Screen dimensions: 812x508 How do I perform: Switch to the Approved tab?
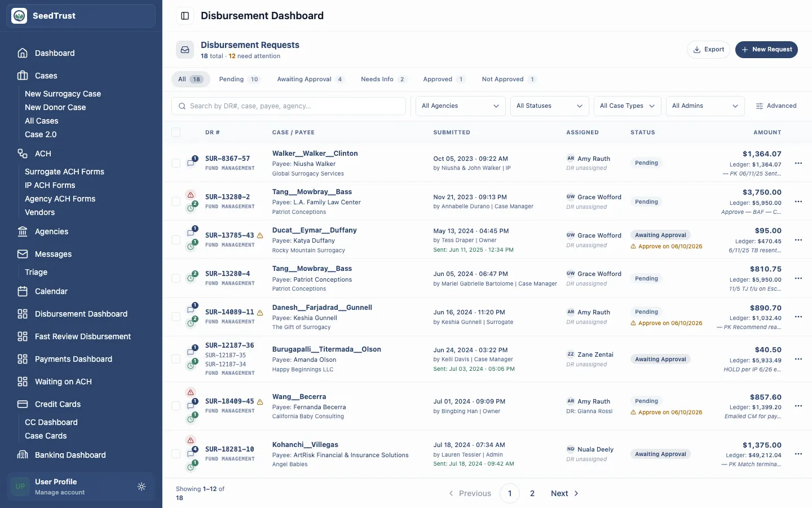pos(444,79)
